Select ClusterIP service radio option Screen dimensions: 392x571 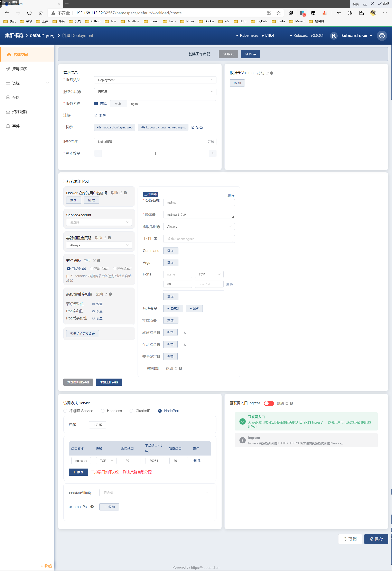tap(131, 411)
